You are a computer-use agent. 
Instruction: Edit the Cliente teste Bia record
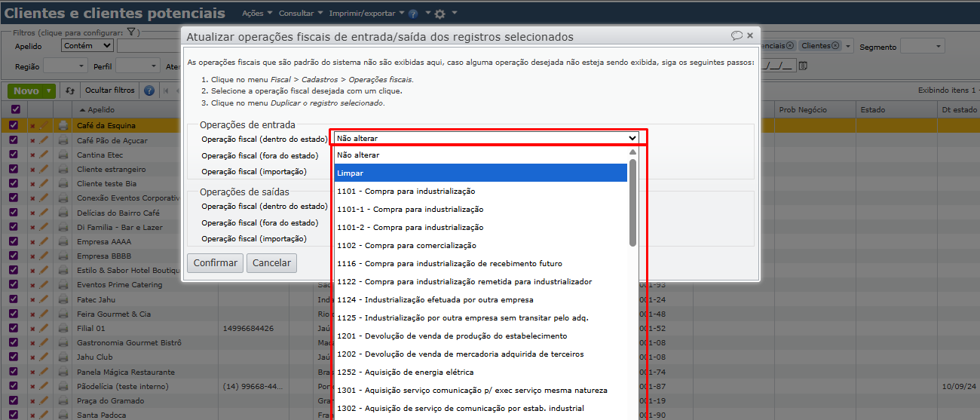click(44, 183)
